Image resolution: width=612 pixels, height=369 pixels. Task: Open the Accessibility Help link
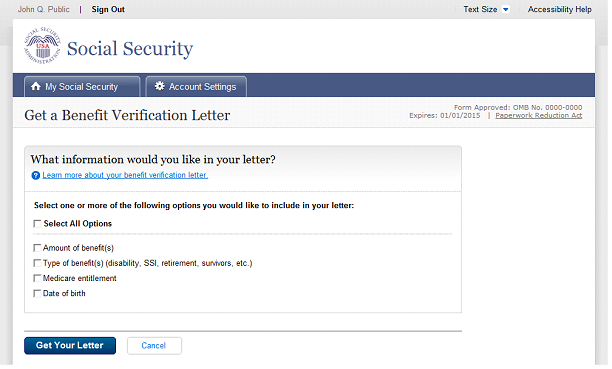560,9
